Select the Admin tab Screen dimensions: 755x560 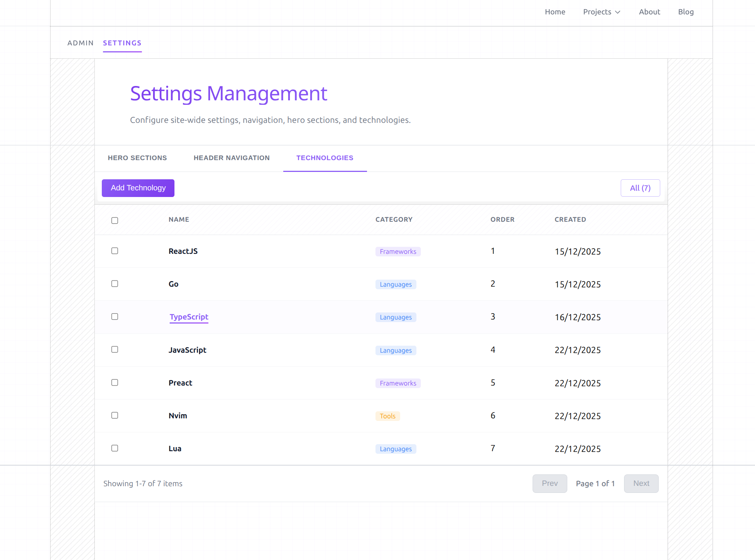tap(80, 43)
